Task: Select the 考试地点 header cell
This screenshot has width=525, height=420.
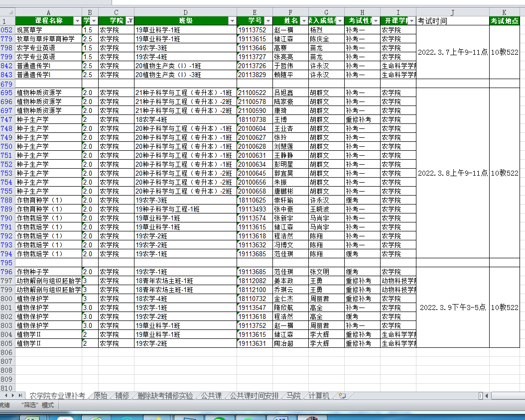Action: (x=504, y=21)
